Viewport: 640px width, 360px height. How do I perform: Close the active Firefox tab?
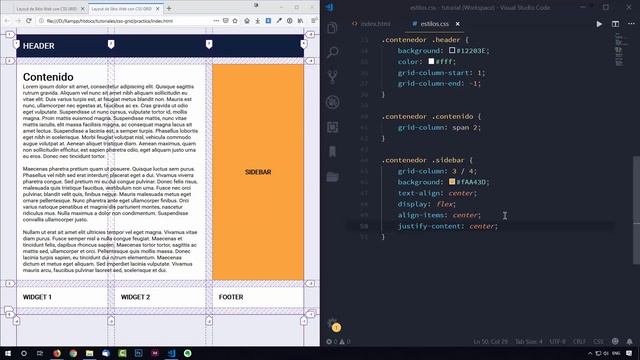[x=158, y=9]
